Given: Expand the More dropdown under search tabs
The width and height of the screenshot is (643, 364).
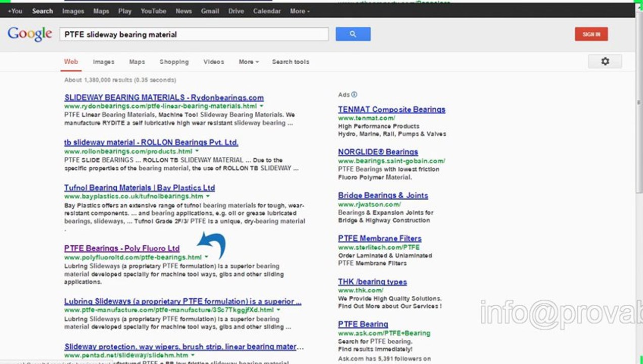Looking at the screenshot, I should coord(248,62).
